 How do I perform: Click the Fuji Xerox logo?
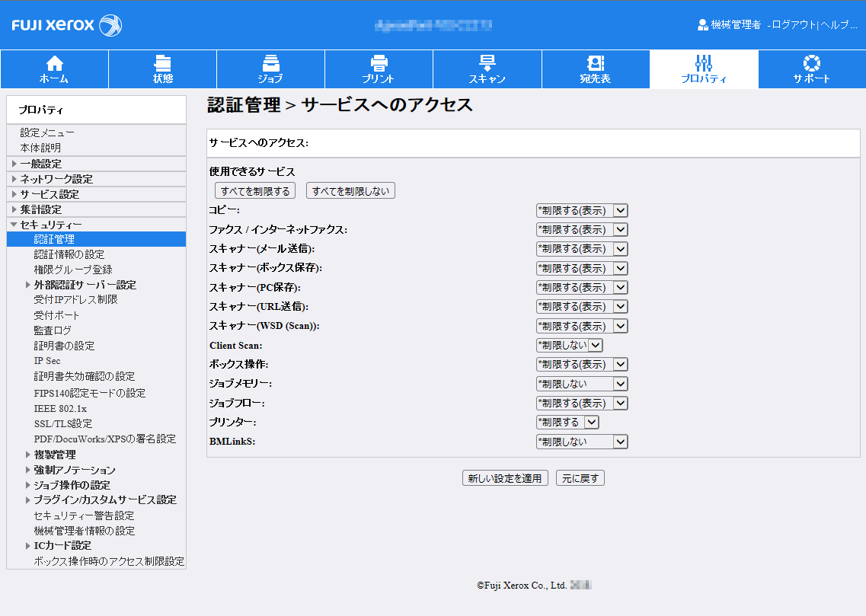coord(67,25)
